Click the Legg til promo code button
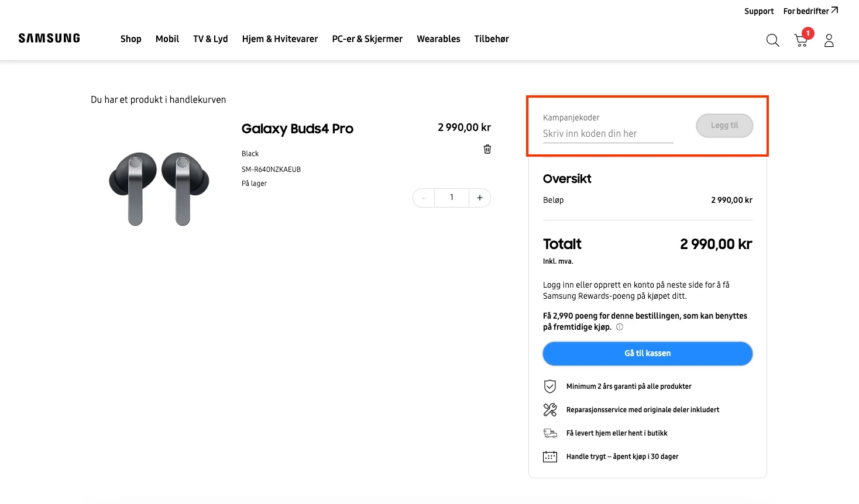Viewport: 859px width, 504px height. 724,126
